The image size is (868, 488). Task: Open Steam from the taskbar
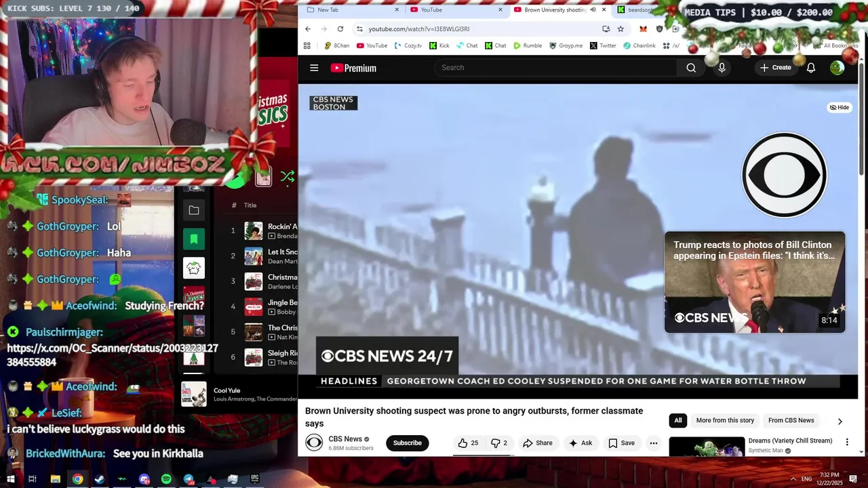(x=100, y=479)
